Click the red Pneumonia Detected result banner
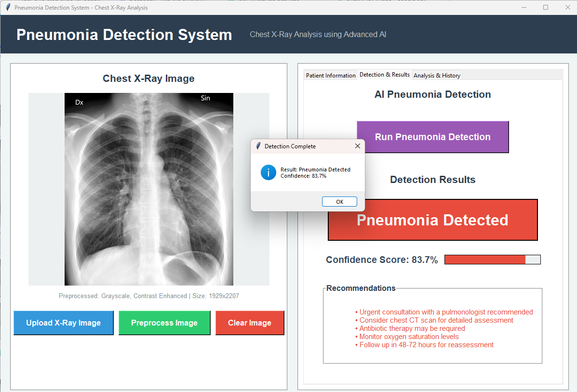This screenshot has height=392, width=577. tap(432, 220)
